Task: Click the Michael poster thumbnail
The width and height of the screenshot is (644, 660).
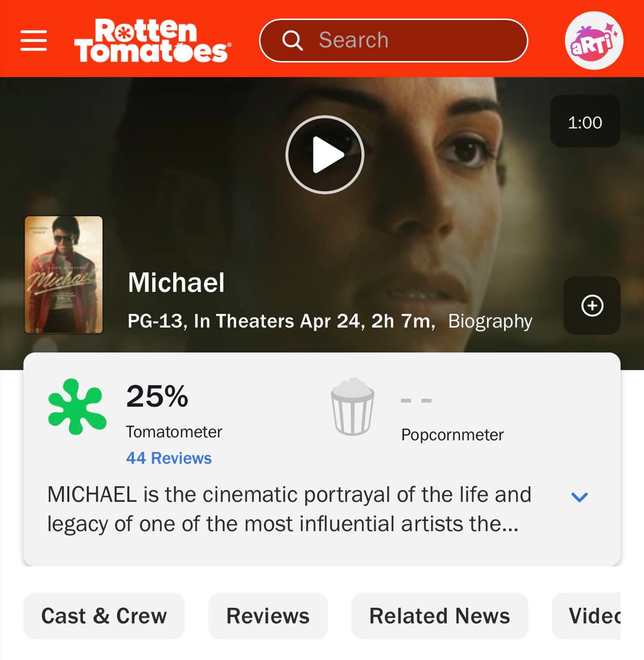Action: pos(64,275)
